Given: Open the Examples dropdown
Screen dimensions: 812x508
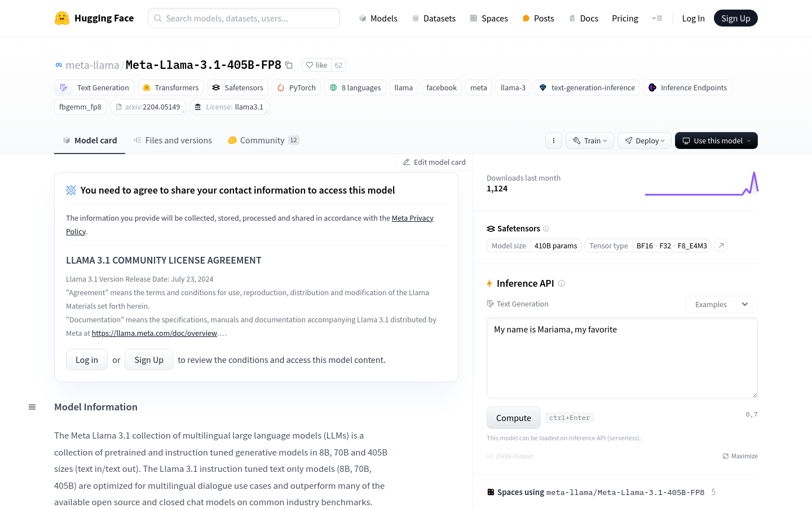Looking at the screenshot, I should click(722, 304).
